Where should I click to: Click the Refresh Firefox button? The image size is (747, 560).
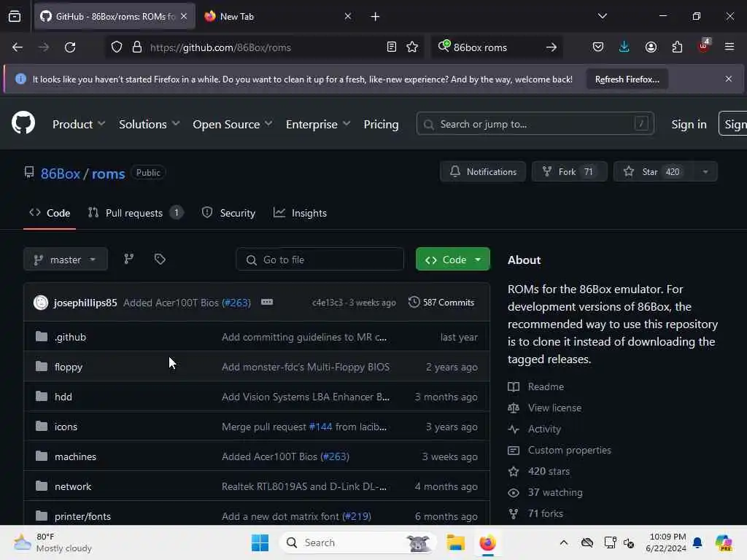click(x=627, y=79)
